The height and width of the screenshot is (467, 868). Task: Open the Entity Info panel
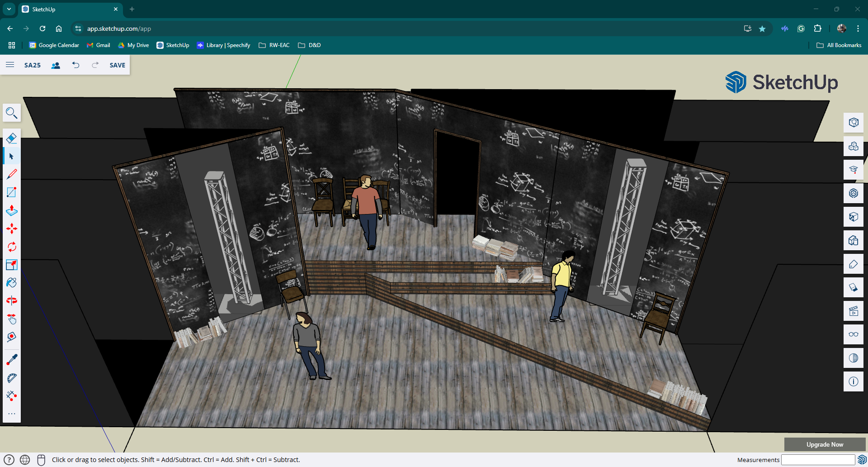coord(854,123)
